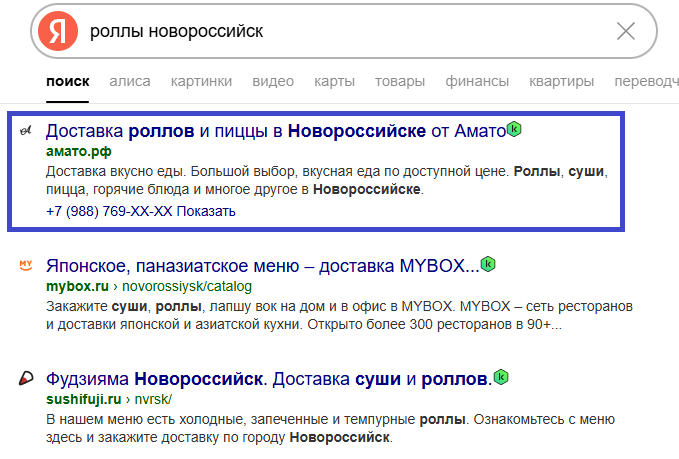
Task: Open Фудзияма Новороссийск result title
Action: (269, 379)
